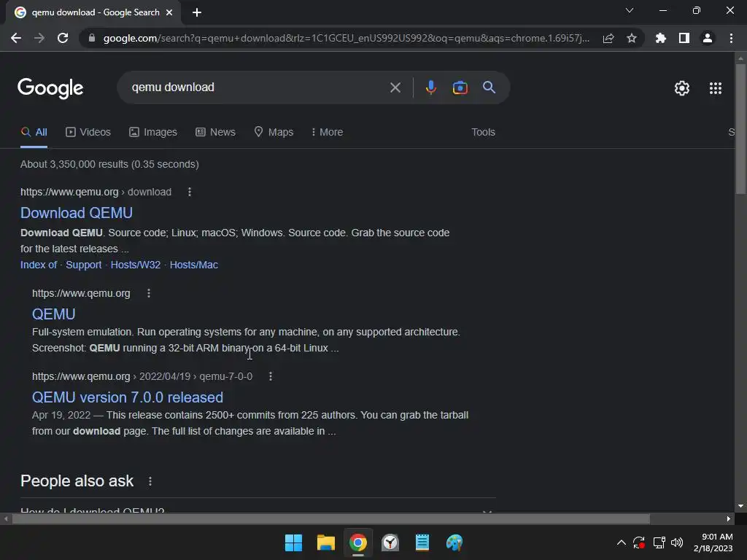Open the taskbar clock and date
The height and width of the screenshot is (560, 747).
point(713,542)
